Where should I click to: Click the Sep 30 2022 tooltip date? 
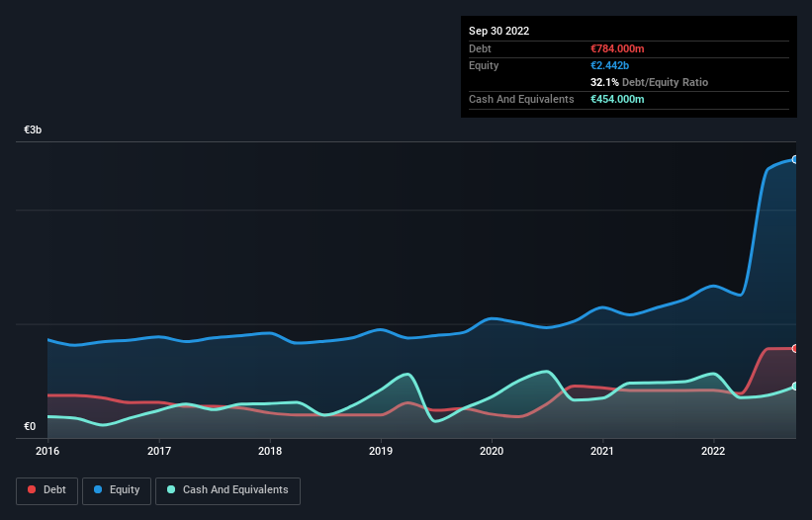(498, 31)
